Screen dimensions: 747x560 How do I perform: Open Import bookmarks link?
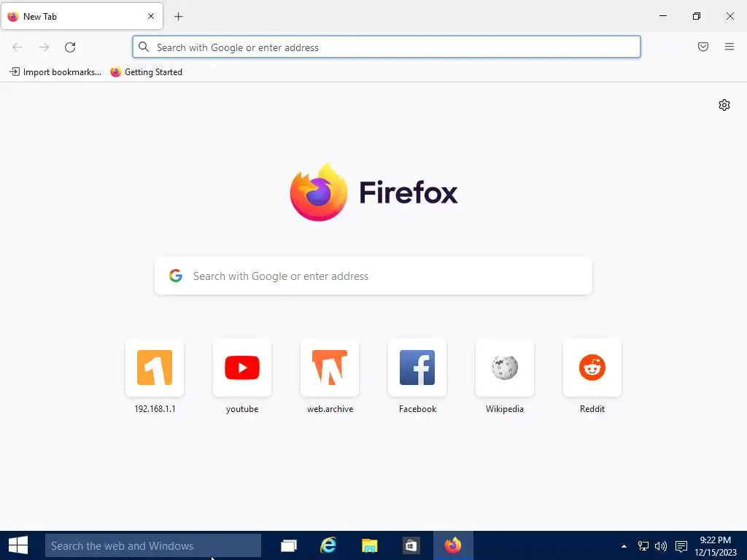point(55,72)
